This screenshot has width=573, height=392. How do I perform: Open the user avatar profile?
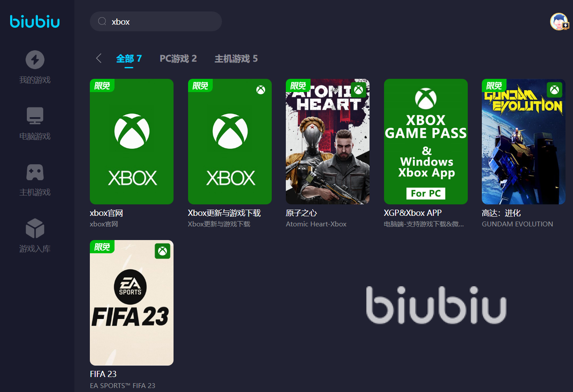(x=559, y=22)
